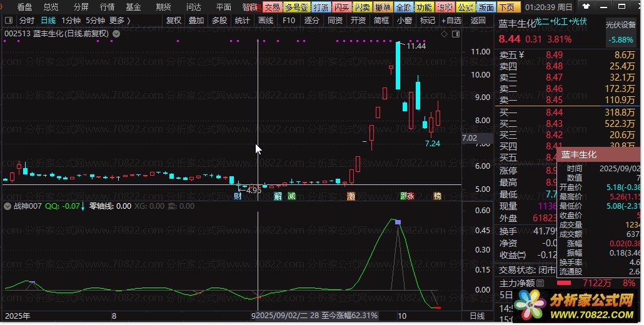Click the 开资 toolbar item

click(x=358, y=21)
